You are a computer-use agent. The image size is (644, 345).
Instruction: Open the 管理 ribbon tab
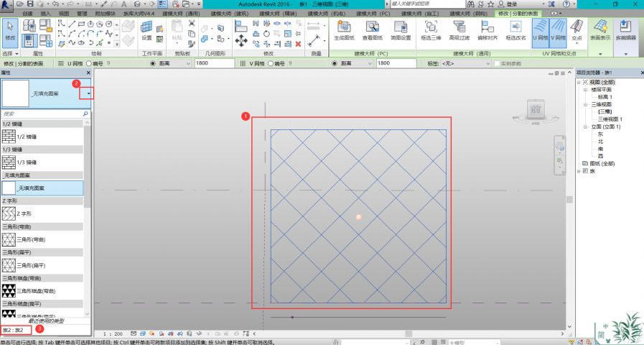click(x=82, y=14)
